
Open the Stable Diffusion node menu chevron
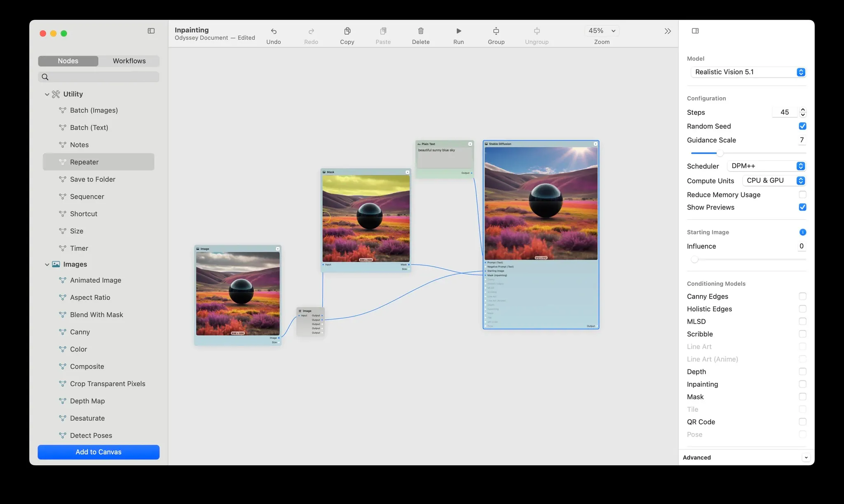pyautogui.click(x=595, y=144)
